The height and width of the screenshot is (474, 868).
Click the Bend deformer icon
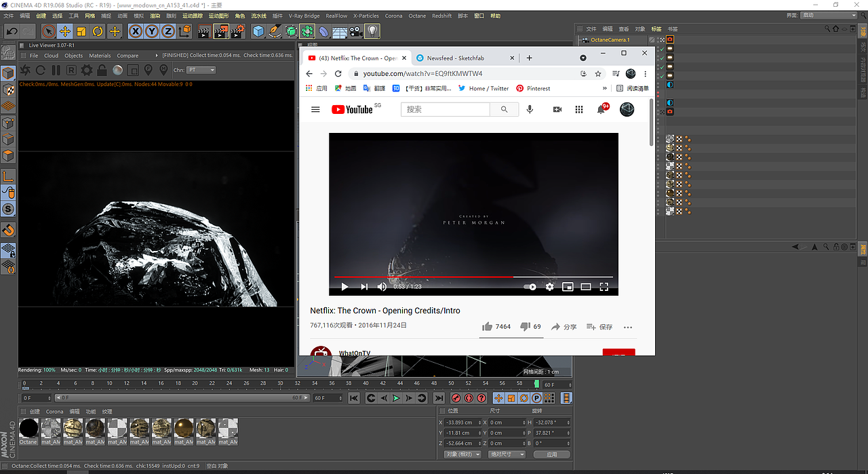point(323,31)
